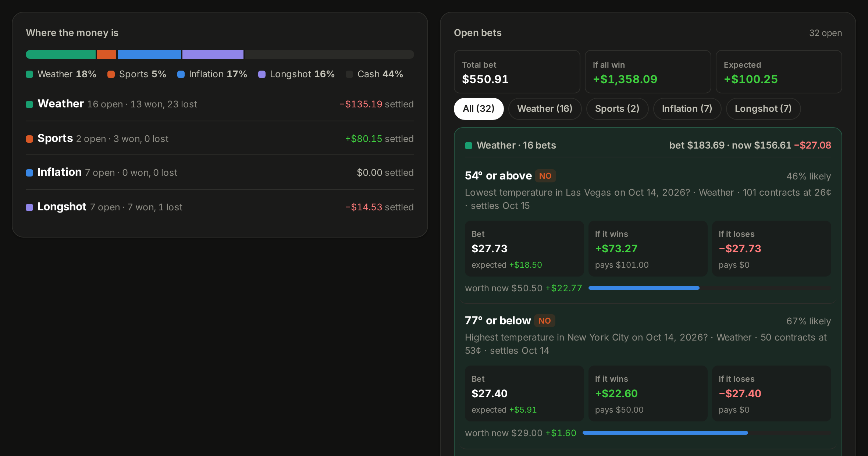Filter by Longshot (7) tab
The width and height of the screenshot is (868, 456).
click(x=763, y=109)
